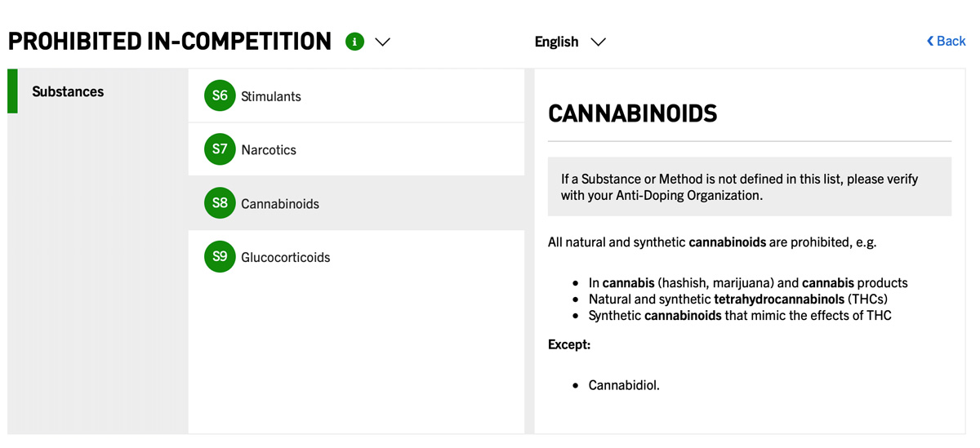Click the green S6 Stimulants badge
Image resolution: width=980 pixels, height=448 pixels.
tap(220, 96)
